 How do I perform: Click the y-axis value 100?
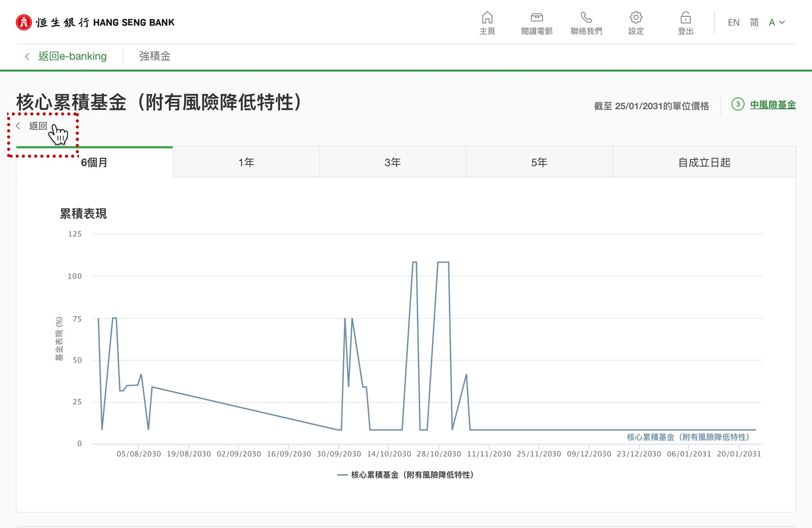(75, 276)
